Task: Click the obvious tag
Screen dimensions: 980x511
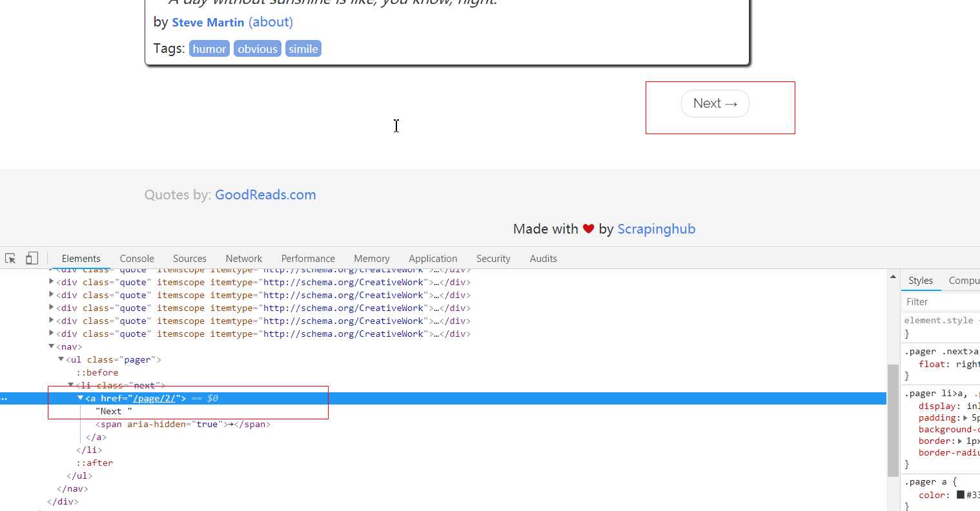Action: tap(258, 49)
